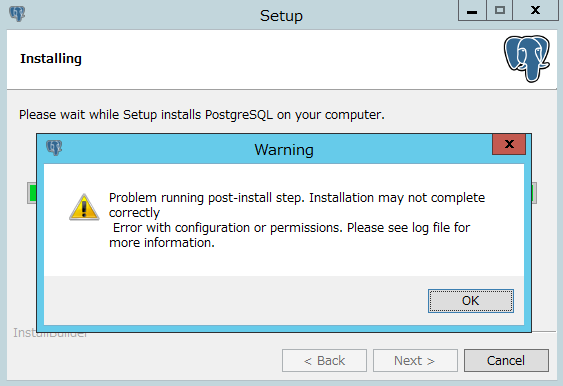This screenshot has width=563, height=386.
Task: Maximize the Setup window
Action: point(499,11)
